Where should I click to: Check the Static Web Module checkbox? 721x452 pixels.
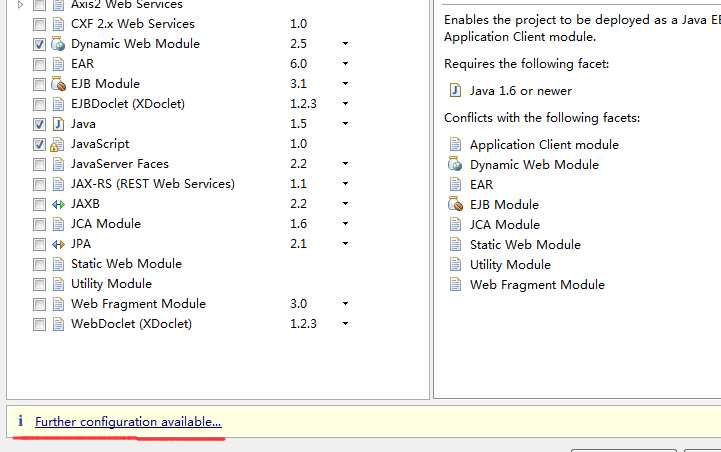pos(39,264)
